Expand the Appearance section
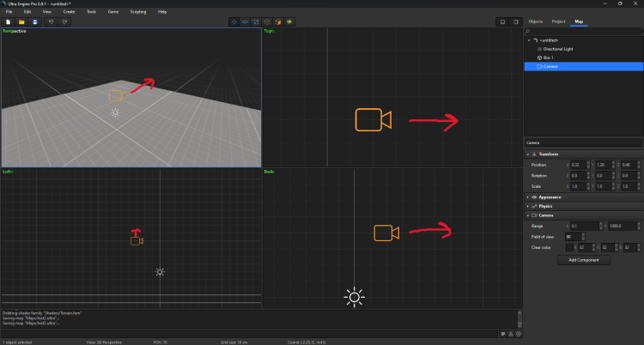The image size is (644, 345). point(527,197)
